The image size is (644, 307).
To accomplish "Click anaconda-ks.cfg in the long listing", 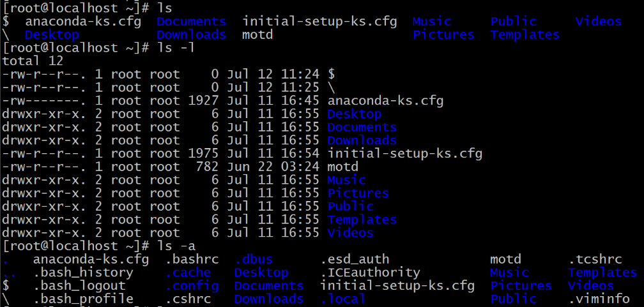I will 385,101.
